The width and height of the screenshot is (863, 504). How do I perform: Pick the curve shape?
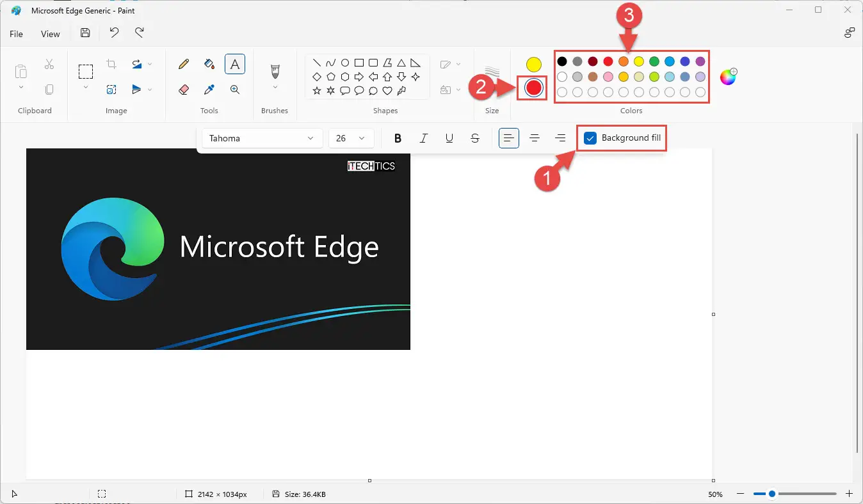click(331, 63)
